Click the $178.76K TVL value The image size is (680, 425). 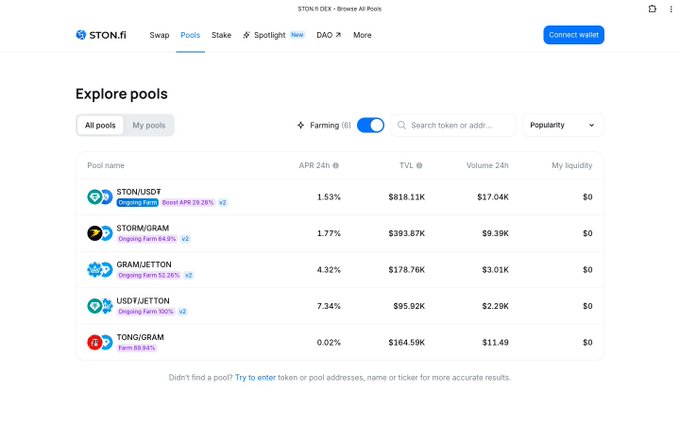(407, 270)
